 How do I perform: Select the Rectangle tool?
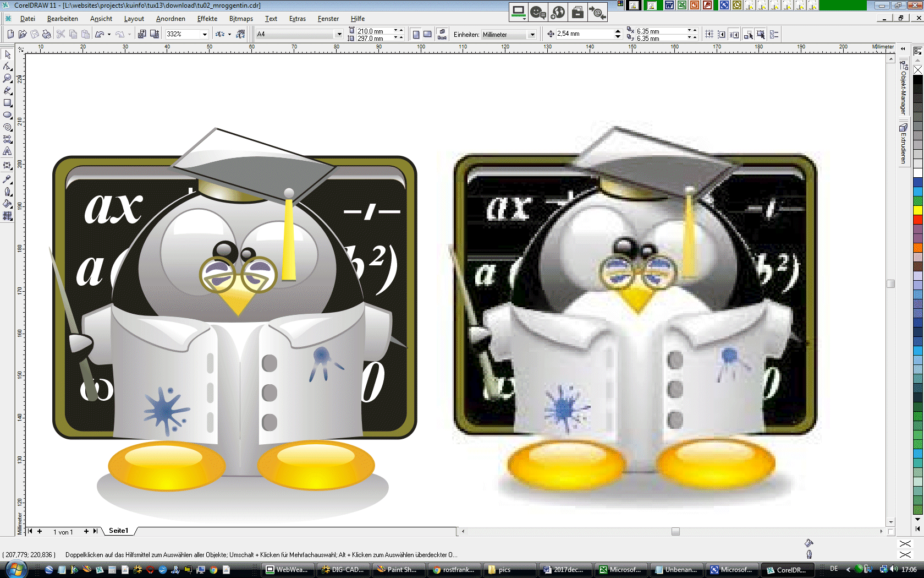8,102
